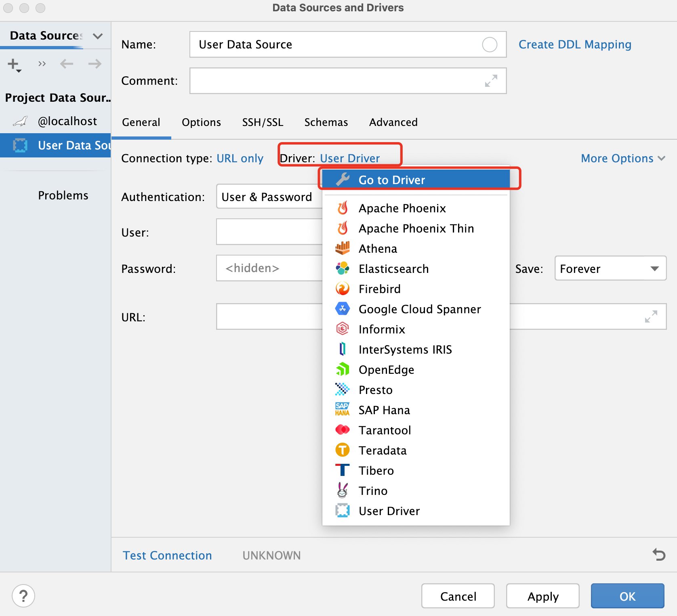Click the Trino rabbit icon

(x=343, y=490)
